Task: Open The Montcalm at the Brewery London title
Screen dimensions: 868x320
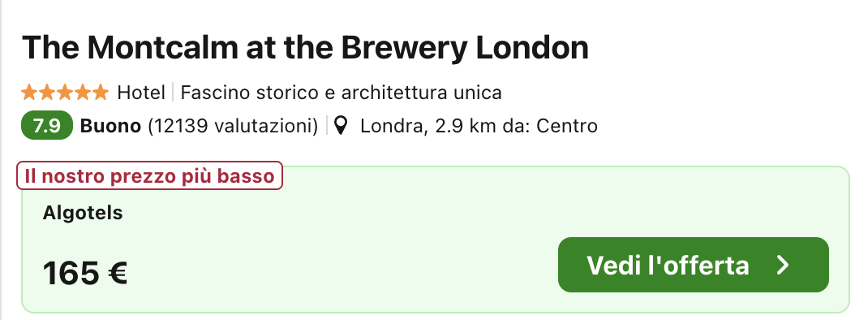Action: 305,48
